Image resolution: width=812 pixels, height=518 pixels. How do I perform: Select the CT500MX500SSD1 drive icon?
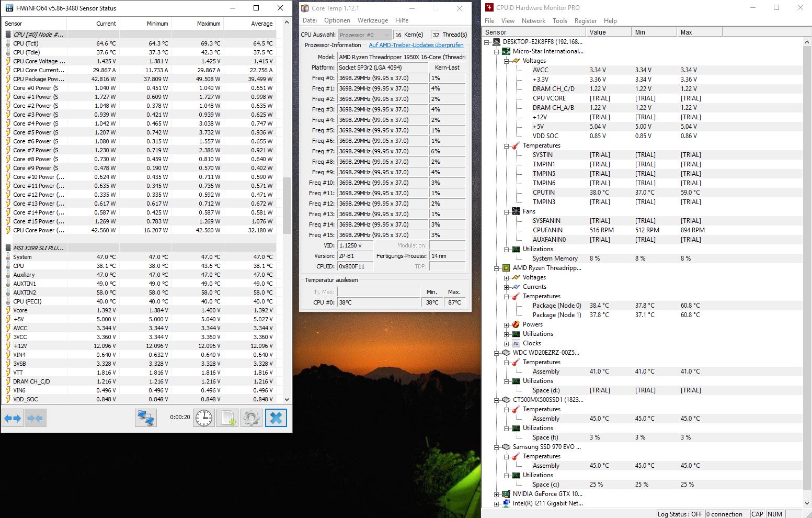(506, 400)
